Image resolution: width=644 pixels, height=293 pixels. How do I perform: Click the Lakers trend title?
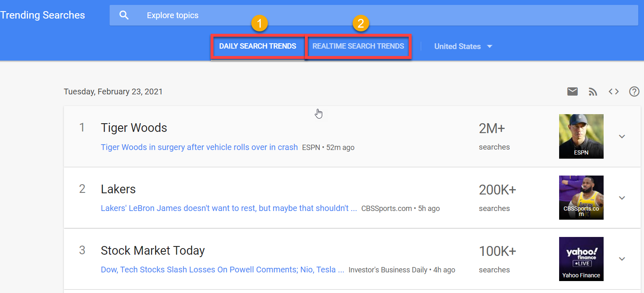click(x=118, y=189)
